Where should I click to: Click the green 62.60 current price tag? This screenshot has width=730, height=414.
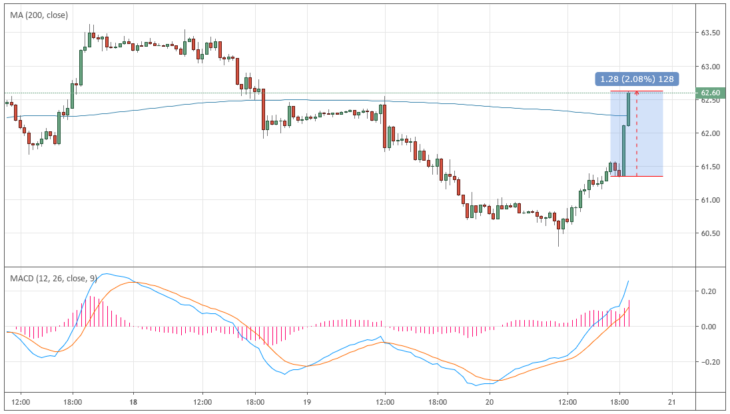(710, 93)
